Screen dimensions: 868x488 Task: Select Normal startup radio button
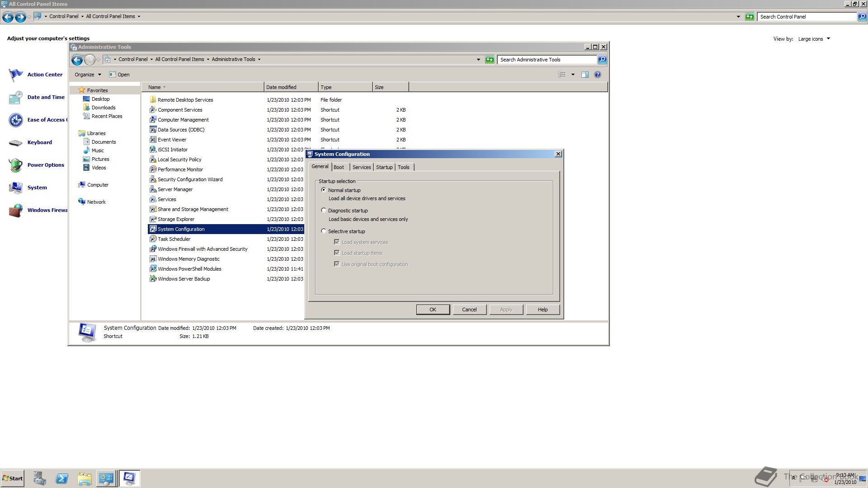[x=324, y=190]
